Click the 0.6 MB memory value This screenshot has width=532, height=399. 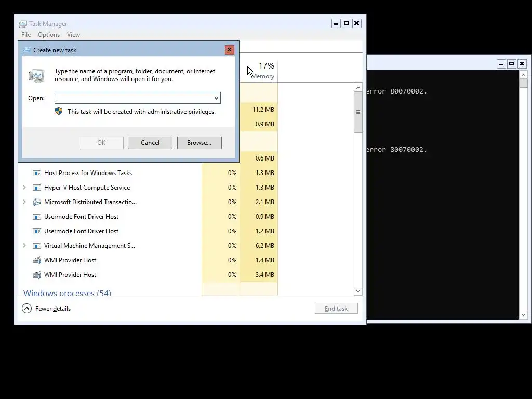(x=264, y=158)
